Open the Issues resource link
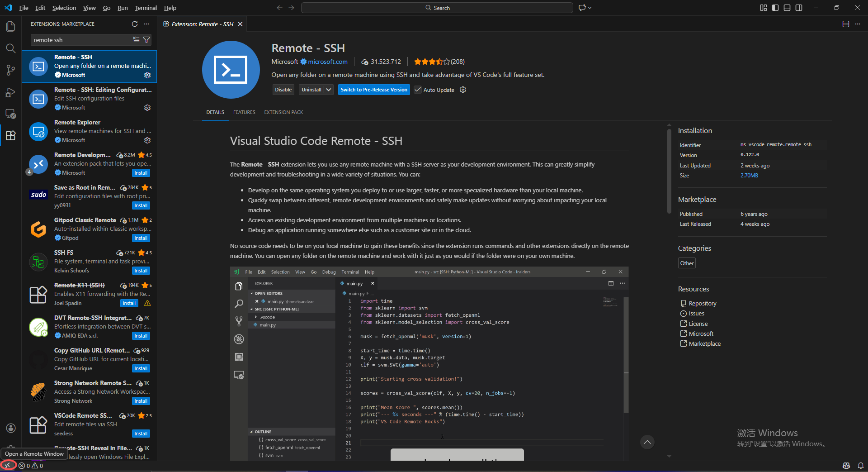The height and width of the screenshot is (472, 868). pyautogui.click(x=696, y=313)
